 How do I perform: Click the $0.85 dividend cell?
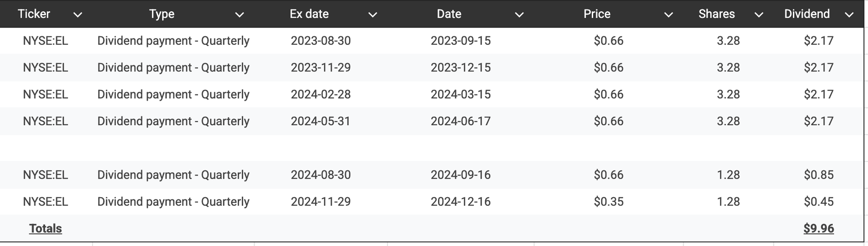(x=819, y=175)
